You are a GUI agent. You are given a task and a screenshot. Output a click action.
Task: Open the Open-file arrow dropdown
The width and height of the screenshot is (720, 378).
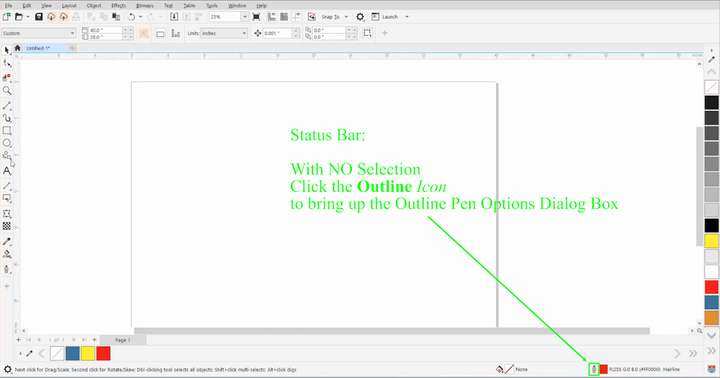click(x=28, y=17)
